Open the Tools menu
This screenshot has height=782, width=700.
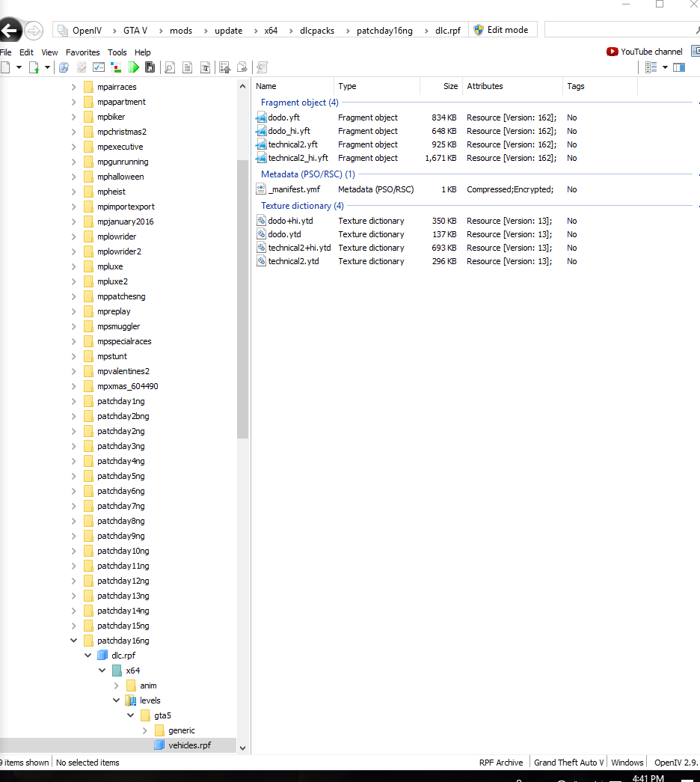click(117, 52)
